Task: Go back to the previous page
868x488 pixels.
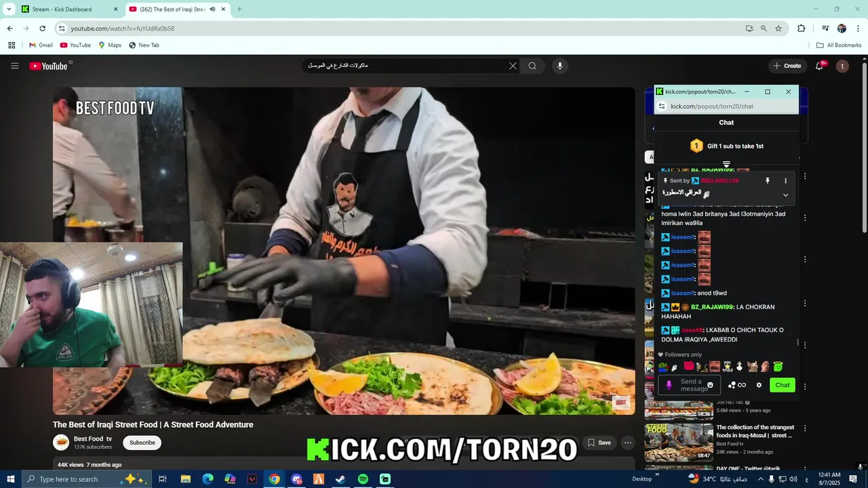Action: (x=9, y=28)
